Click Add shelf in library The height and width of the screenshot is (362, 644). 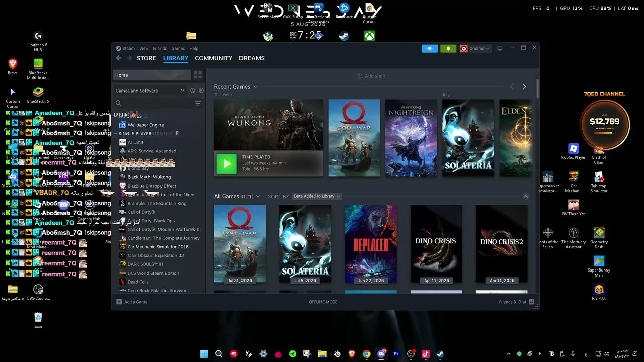pos(371,76)
